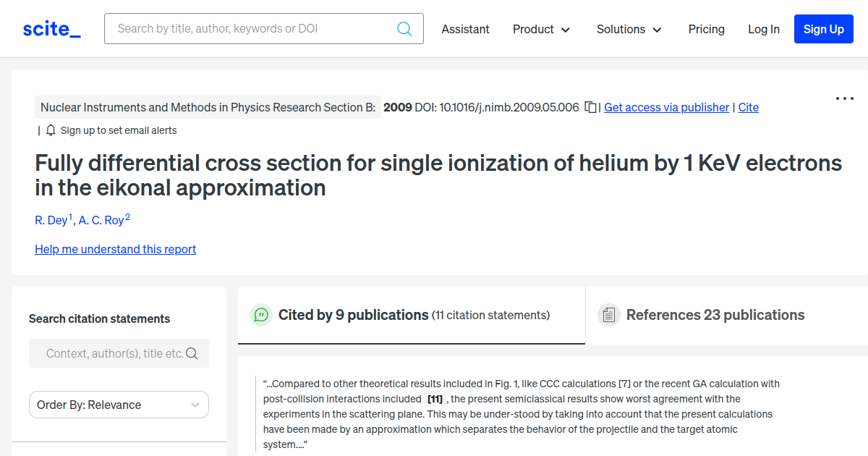868x456 pixels.
Task: Click the References document icon
Action: click(609, 315)
